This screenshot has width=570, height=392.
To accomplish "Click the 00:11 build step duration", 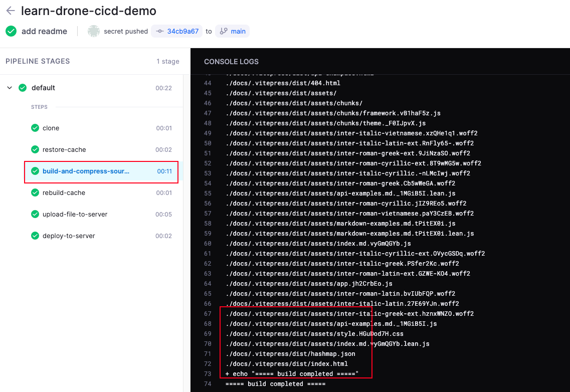I will point(164,171).
